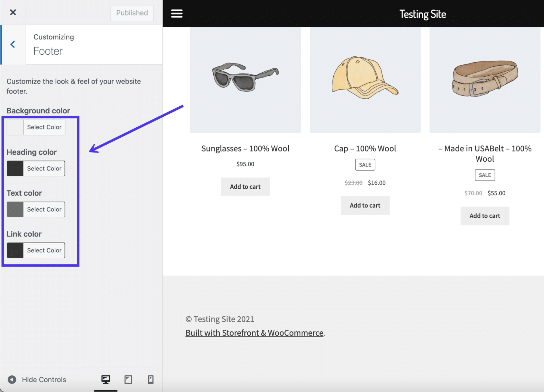Open the Footer section back navigation
Screen dimensions: 544x392
pos(13,44)
